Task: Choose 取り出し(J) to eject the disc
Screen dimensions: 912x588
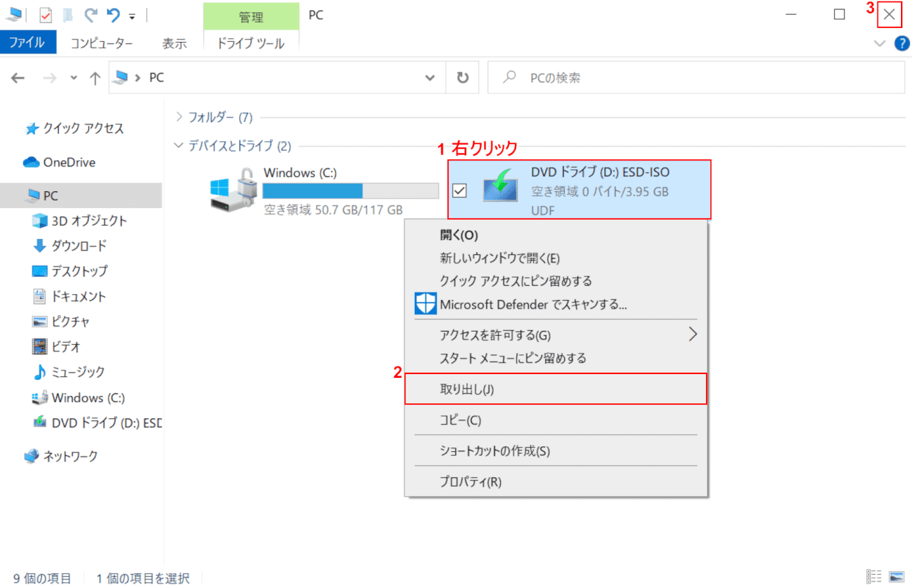Action: point(556,389)
